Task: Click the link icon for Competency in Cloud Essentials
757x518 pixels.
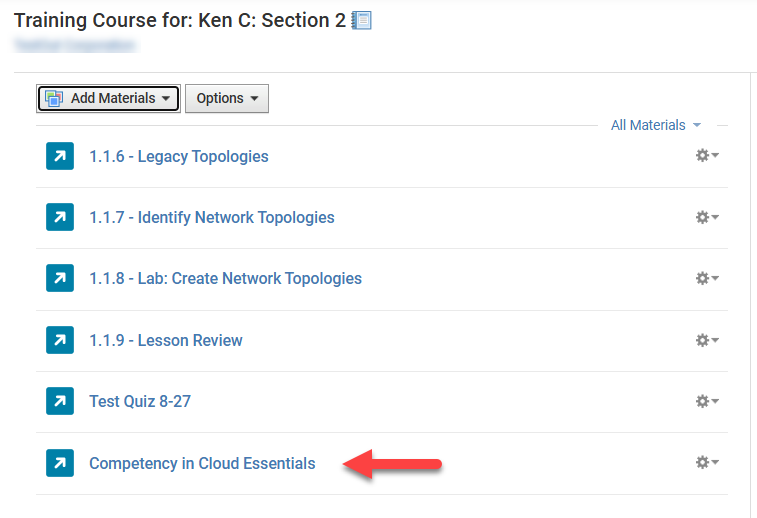Action: coord(60,463)
